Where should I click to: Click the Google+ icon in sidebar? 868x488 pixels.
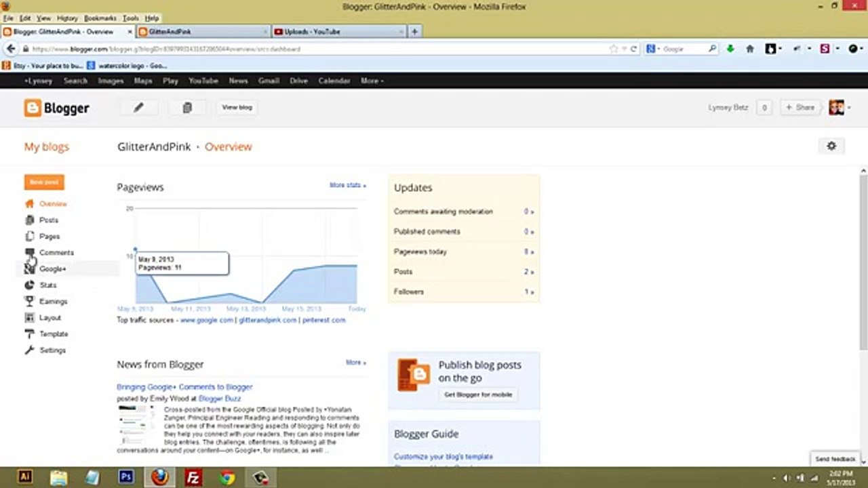29,268
